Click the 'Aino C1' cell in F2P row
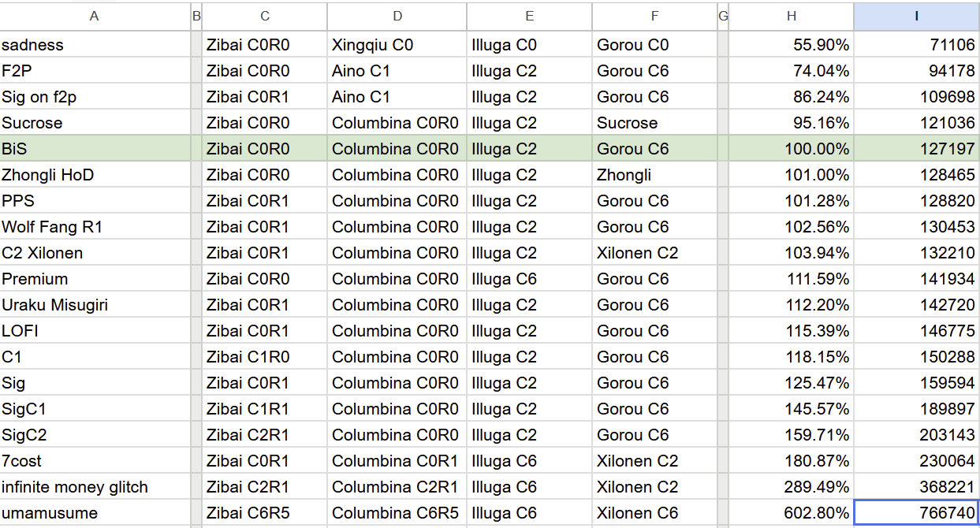The image size is (980, 528). coord(397,71)
